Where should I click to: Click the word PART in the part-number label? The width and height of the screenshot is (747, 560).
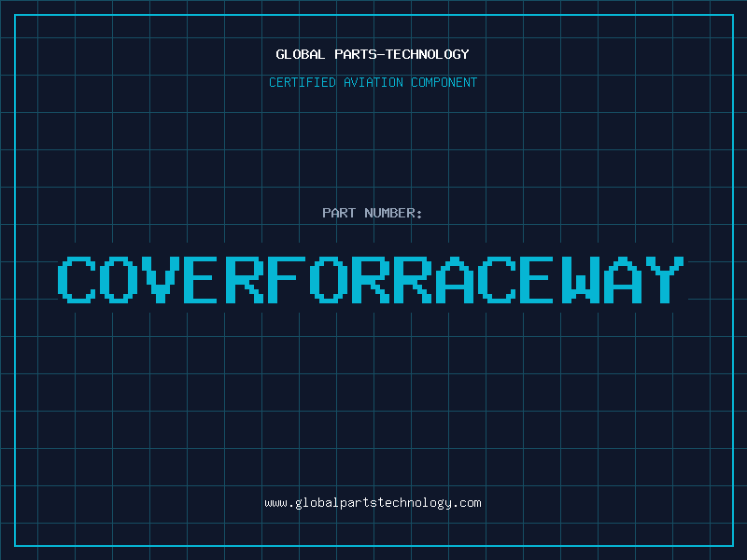click(338, 213)
